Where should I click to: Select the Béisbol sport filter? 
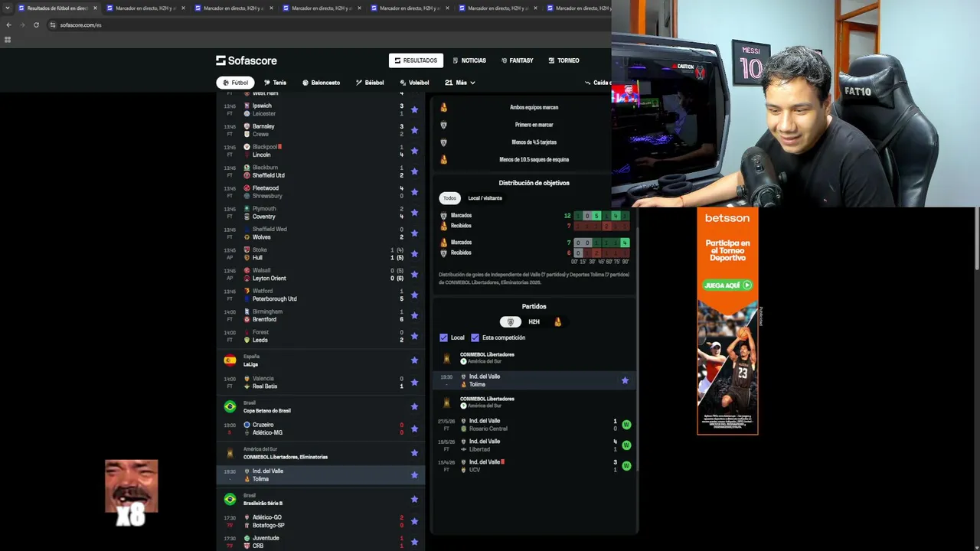[370, 83]
